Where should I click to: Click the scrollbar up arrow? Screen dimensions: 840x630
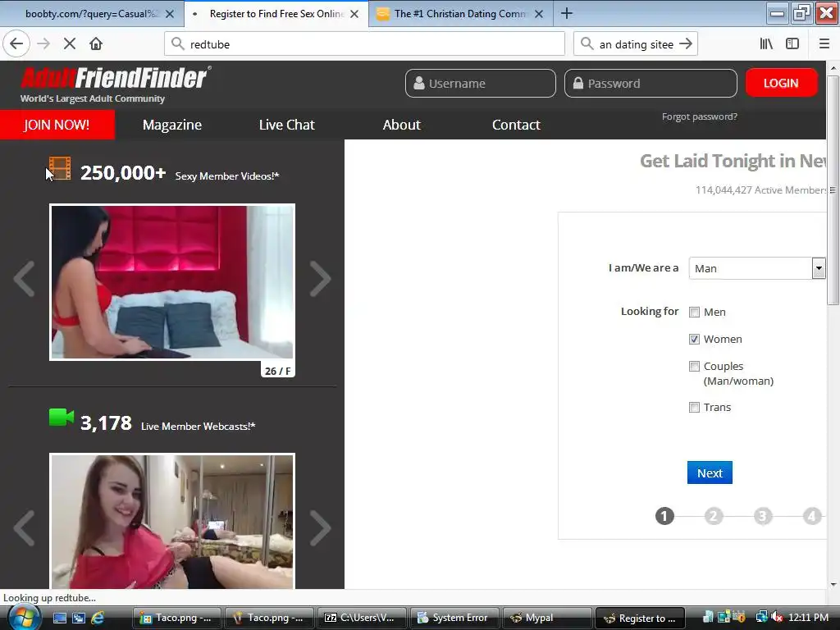[833, 68]
